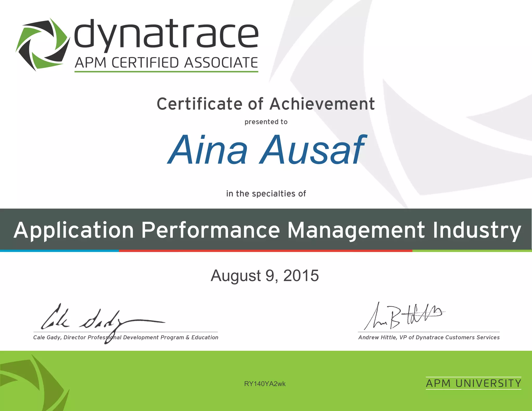Screen dimensions: 532x411
Task: Click the Andrew Hittle title caption
Action: tap(429, 337)
